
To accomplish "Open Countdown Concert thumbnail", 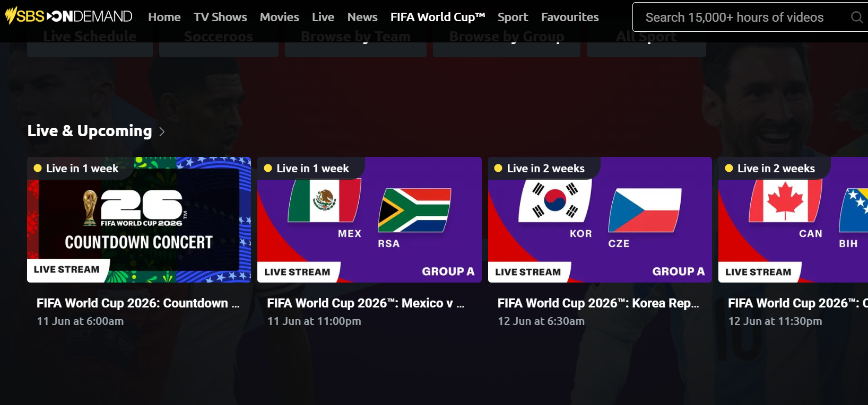I will tap(139, 219).
